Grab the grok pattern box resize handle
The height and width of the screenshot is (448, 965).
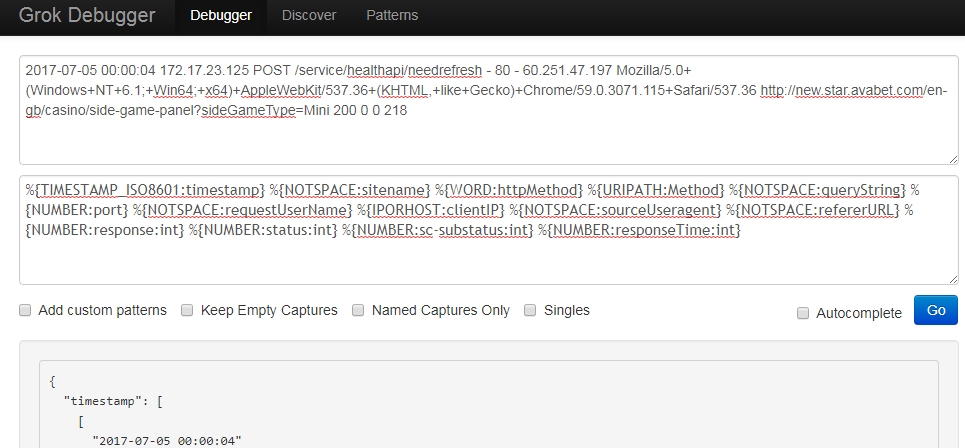pyautogui.click(x=952, y=278)
